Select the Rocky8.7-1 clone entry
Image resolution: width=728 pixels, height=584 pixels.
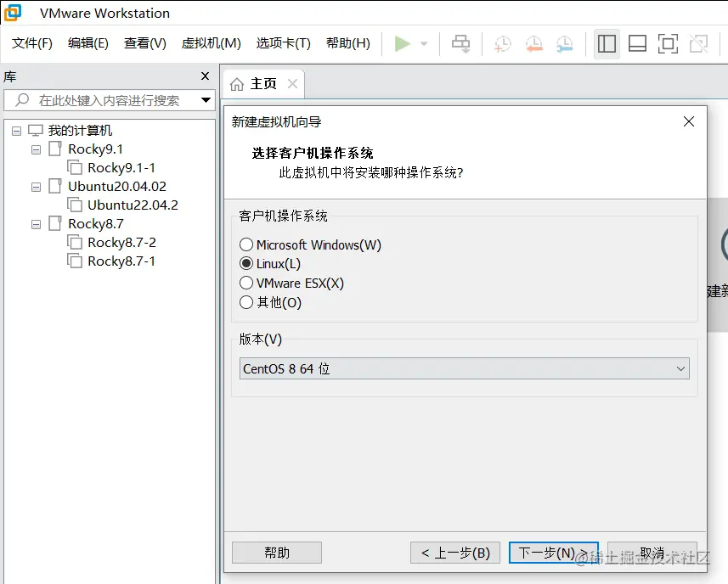[121, 261]
